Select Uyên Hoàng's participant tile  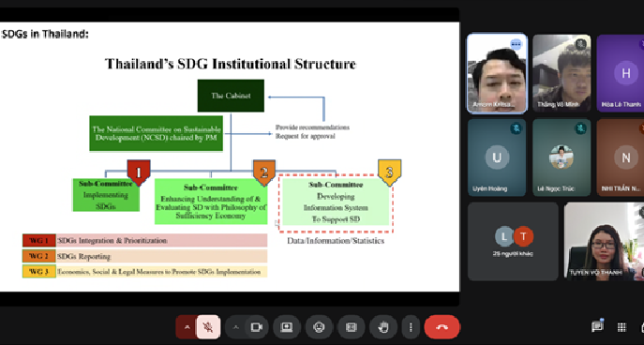[497, 157]
